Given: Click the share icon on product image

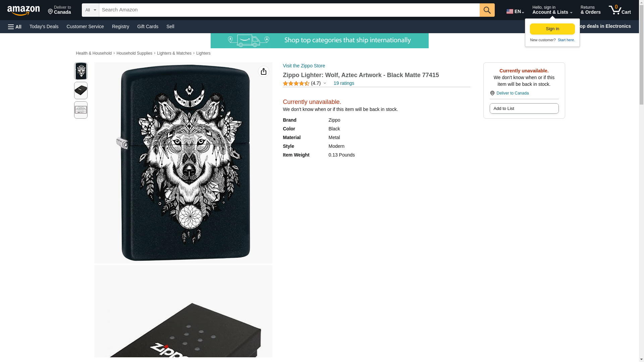Looking at the screenshot, I should [x=264, y=71].
